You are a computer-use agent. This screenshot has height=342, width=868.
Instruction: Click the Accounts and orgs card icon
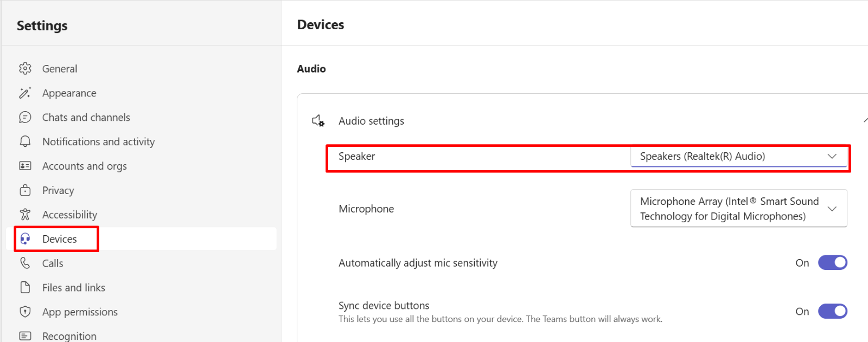tap(25, 166)
